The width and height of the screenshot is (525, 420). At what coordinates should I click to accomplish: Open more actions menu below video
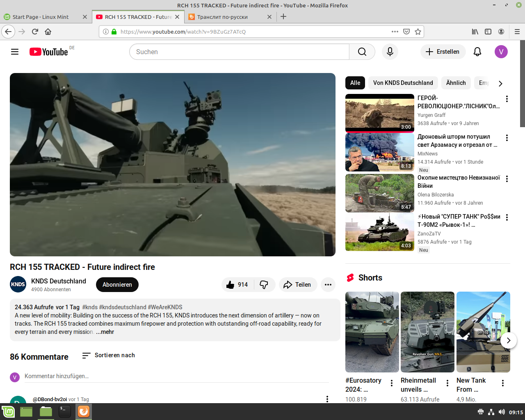[x=328, y=285]
